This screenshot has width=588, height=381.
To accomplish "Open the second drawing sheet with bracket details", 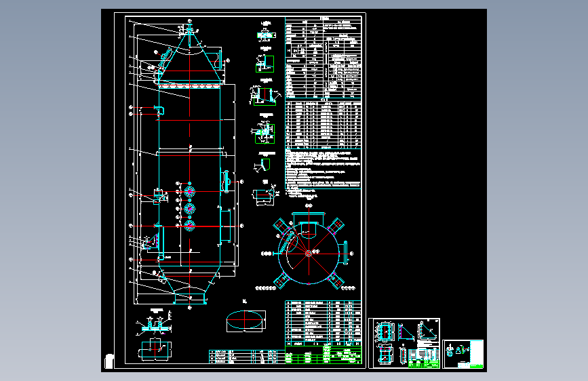I will (x=404, y=344).
